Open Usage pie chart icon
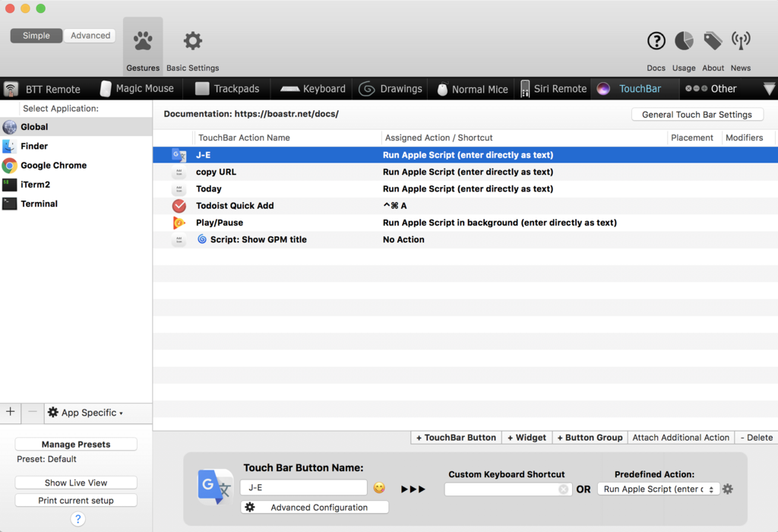Screen dimensions: 778x532 [684, 41]
